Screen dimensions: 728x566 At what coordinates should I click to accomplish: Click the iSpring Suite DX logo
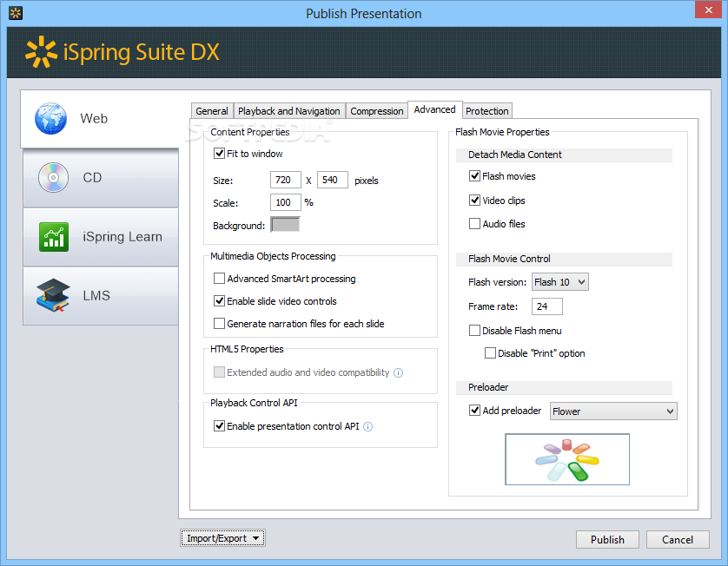tap(122, 52)
